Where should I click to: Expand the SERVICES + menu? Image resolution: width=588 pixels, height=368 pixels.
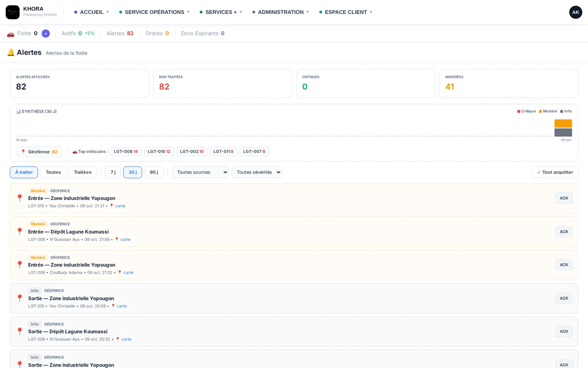coord(221,12)
